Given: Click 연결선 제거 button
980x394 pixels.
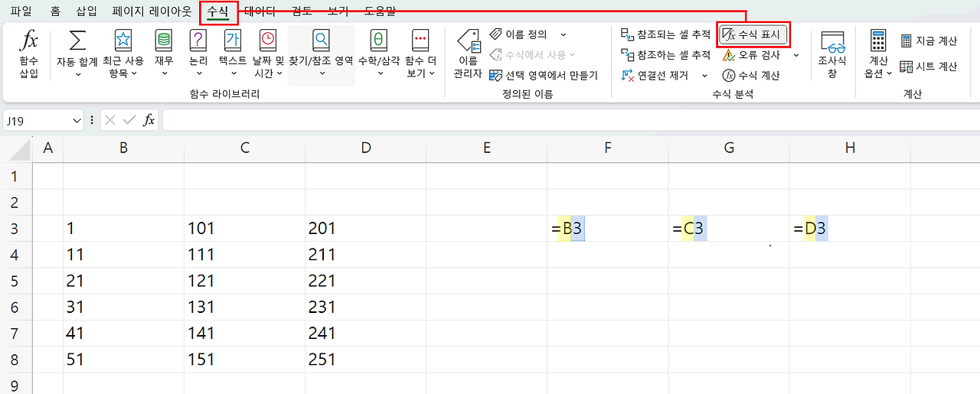Looking at the screenshot, I should point(655,75).
